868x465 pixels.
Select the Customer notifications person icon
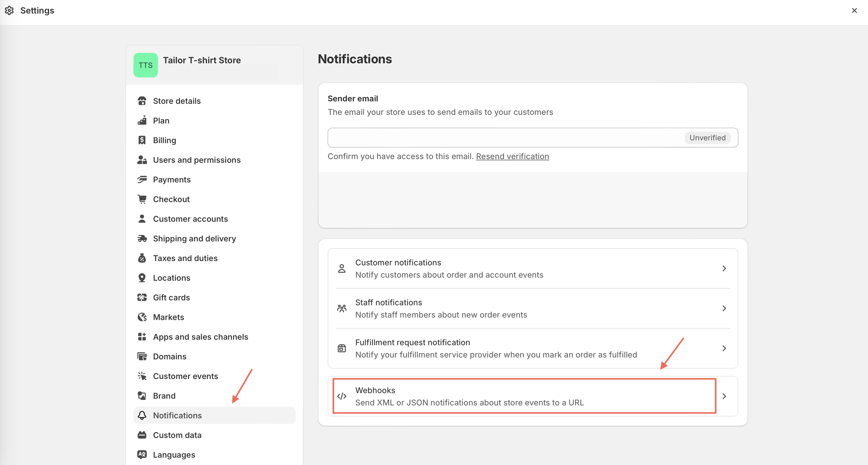341,268
